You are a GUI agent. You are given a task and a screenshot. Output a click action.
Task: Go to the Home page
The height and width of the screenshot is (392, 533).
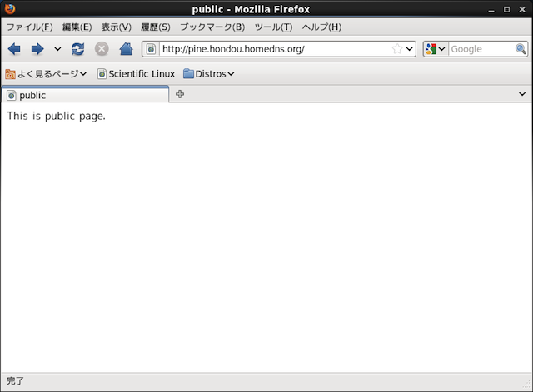pos(125,49)
